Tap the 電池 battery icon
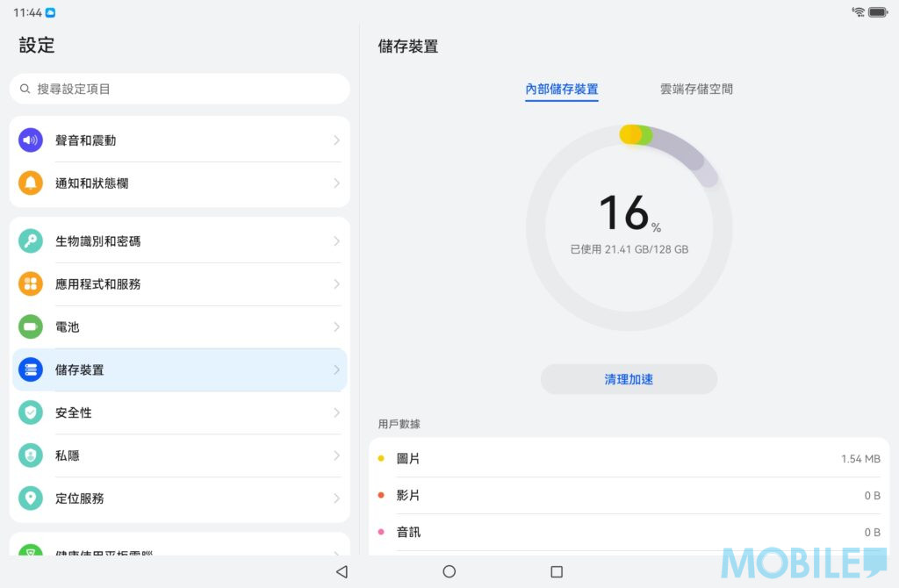Viewport: 899px width, 588px height. click(31, 326)
